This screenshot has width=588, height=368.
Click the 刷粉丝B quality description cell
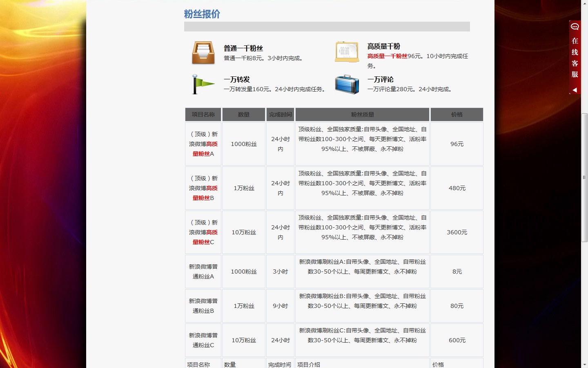pyautogui.click(x=362, y=306)
